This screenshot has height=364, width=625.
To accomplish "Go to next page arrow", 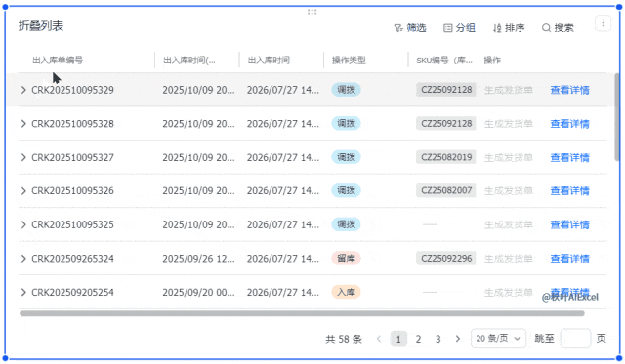I will tap(458, 339).
